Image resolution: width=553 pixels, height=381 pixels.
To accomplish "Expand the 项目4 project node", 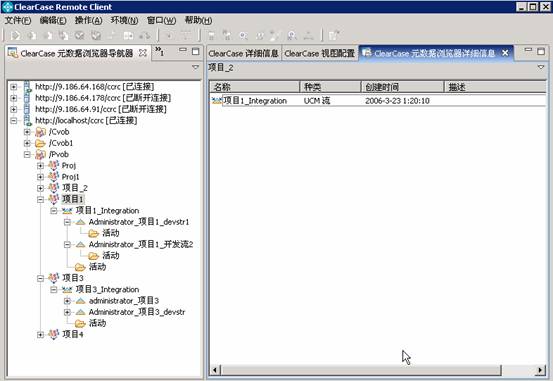I will point(41,334).
